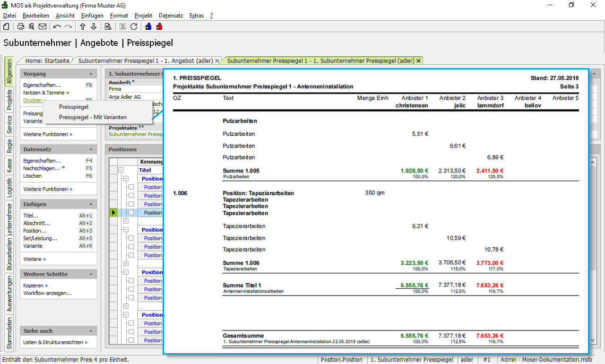Switch to the Home: Startseite tab
The height and width of the screenshot is (364, 605).
pyautogui.click(x=47, y=61)
